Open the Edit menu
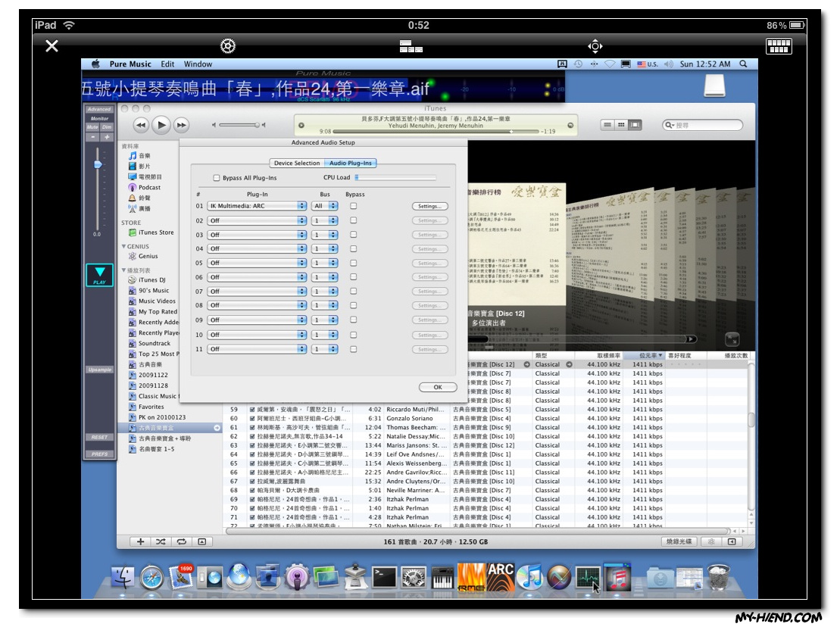The image size is (840, 627). click(x=167, y=64)
